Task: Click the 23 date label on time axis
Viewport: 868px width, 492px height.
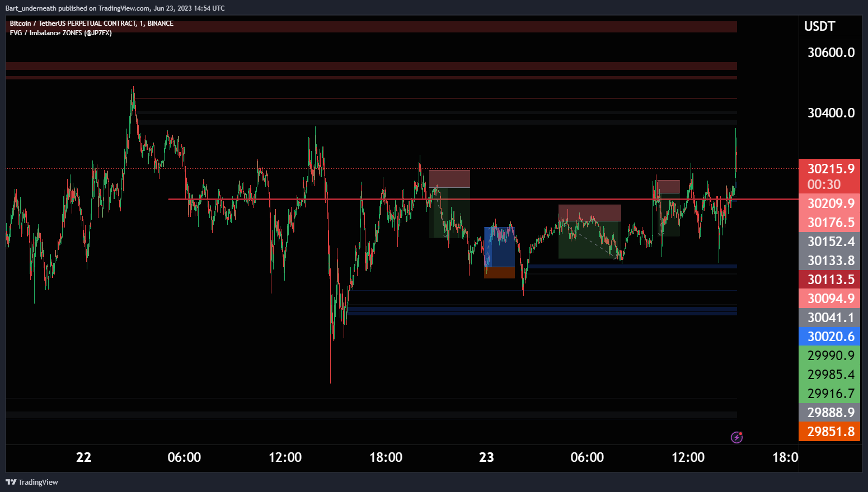Action: (x=486, y=457)
